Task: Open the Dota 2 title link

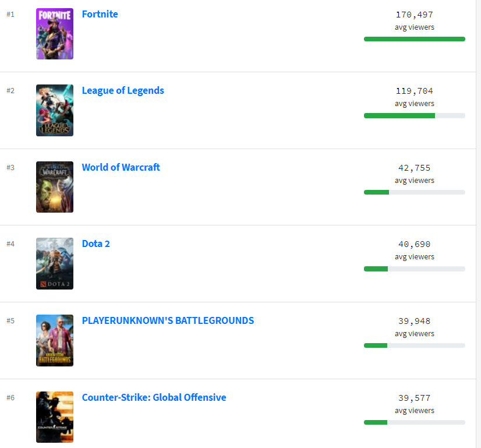Action: 96,244
